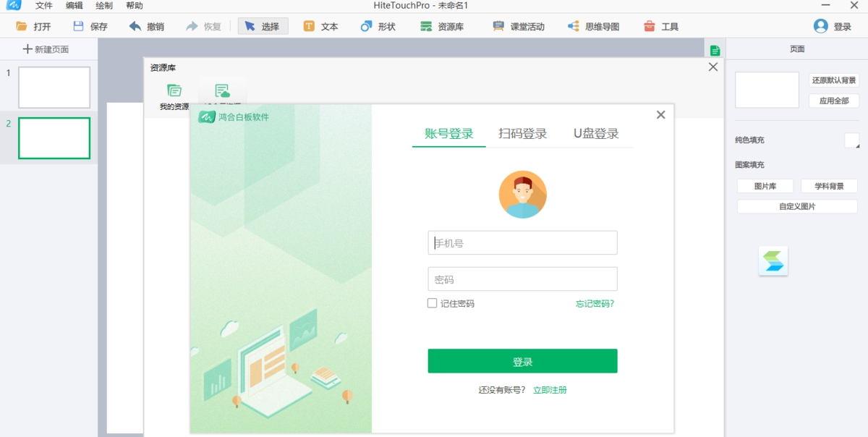
Task: Open 课堂活动 (Classroom Activities)
Action: pos(519,27)
